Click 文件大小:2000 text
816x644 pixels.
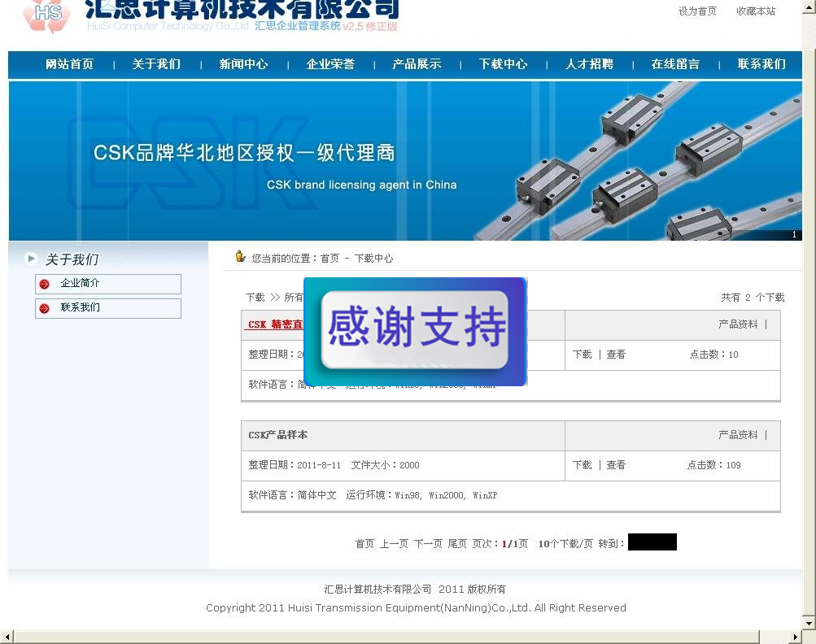point(385,465)
